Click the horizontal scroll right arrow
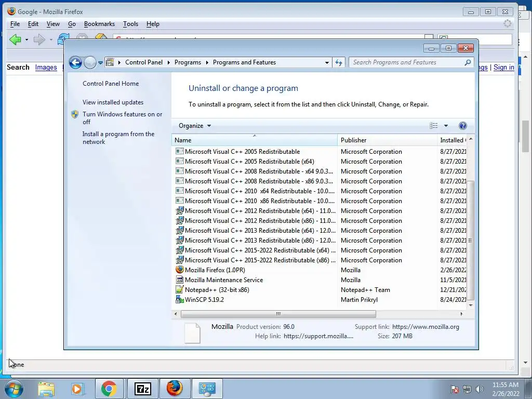 point(461,314)
